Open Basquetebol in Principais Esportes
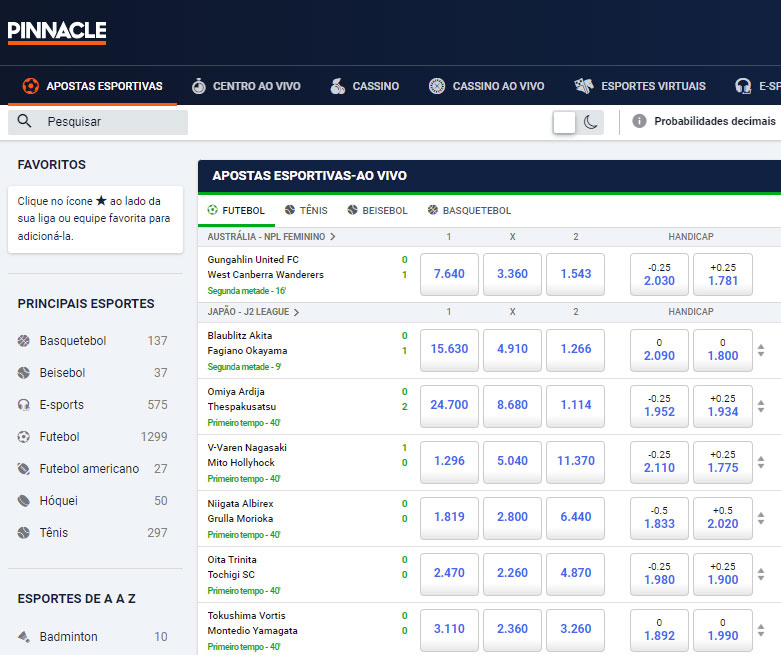781x655 pixels. (x=92, y=341)
